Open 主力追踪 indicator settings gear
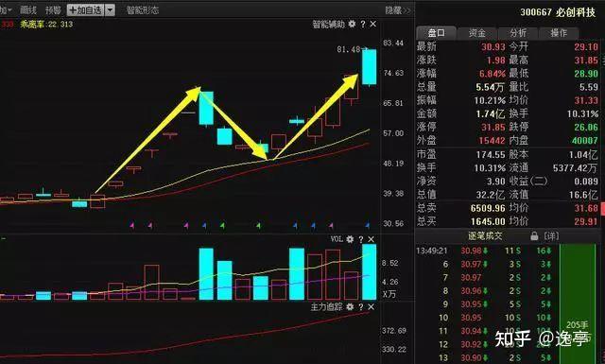Screen dimensions: 605x364 [350, 307]
